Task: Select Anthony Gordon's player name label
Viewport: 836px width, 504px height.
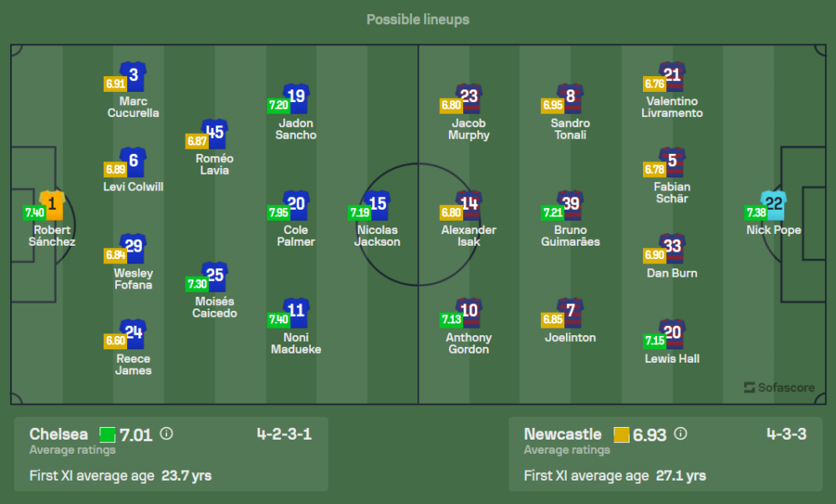Action: click(469, 343)
